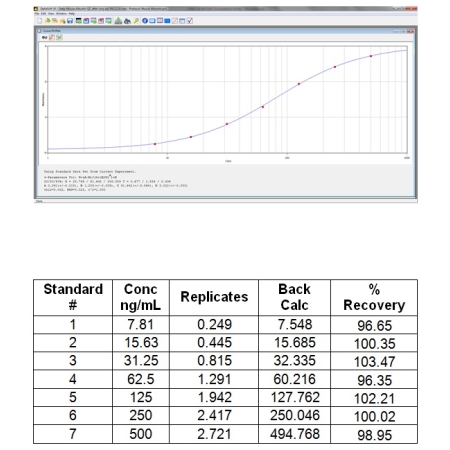Open the File menu
The image size is (450, 450).
point(37,14)
